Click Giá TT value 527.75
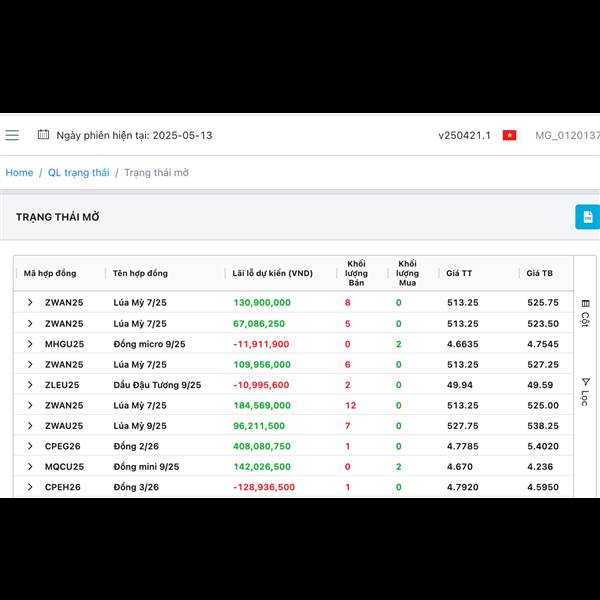This screenshot has height=600, width=600. pos(463,426)
